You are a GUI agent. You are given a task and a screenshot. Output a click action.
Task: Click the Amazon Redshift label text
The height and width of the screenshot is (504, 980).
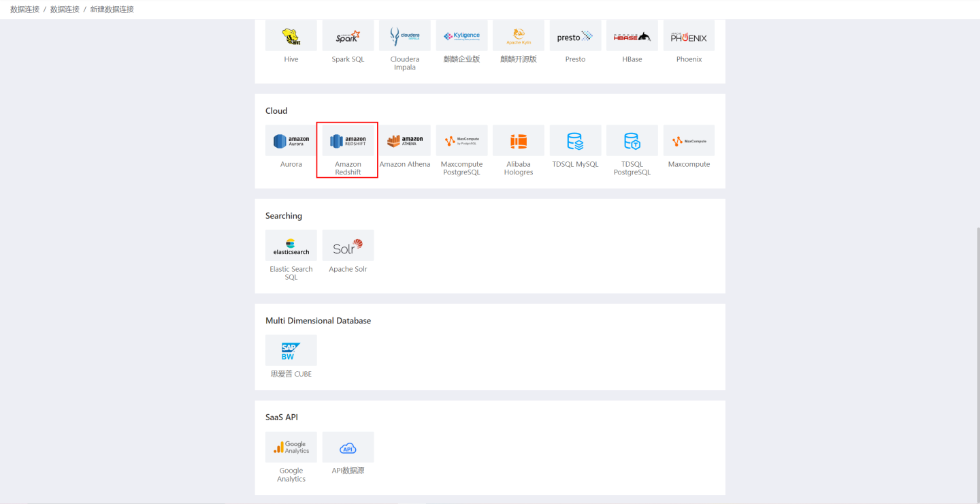pyautogui.click(x=348, y=168)
